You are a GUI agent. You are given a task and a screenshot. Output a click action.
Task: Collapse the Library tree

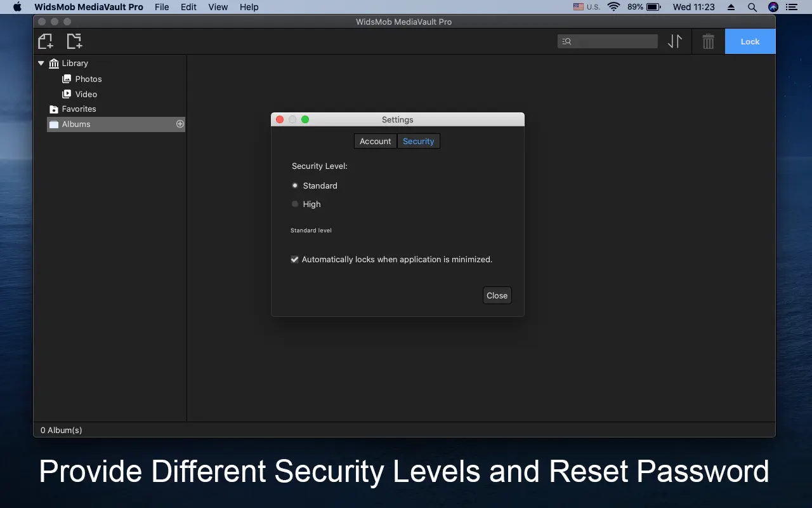click(41, 63)
